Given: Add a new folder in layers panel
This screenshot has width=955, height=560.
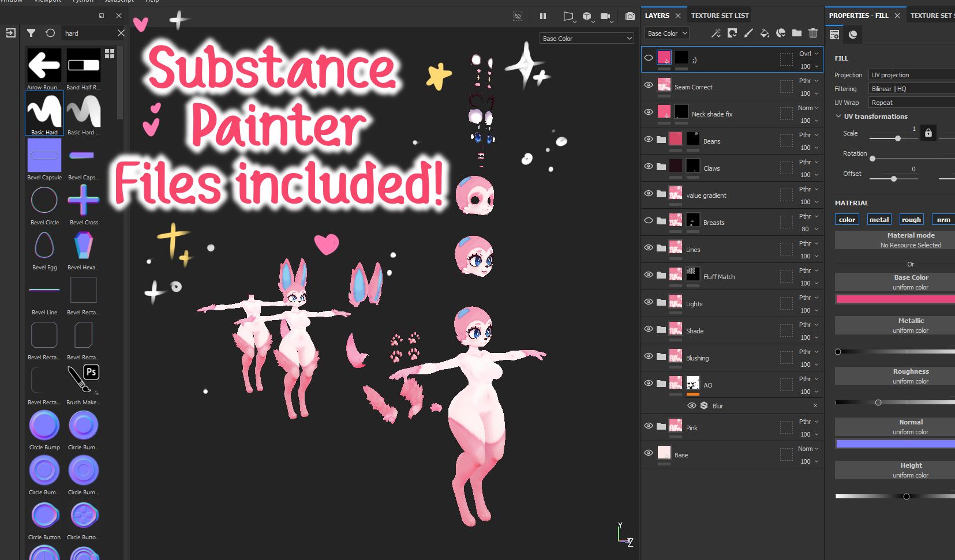Looking at the screenshot, I should pyautogui.click(x=797, y=33).
